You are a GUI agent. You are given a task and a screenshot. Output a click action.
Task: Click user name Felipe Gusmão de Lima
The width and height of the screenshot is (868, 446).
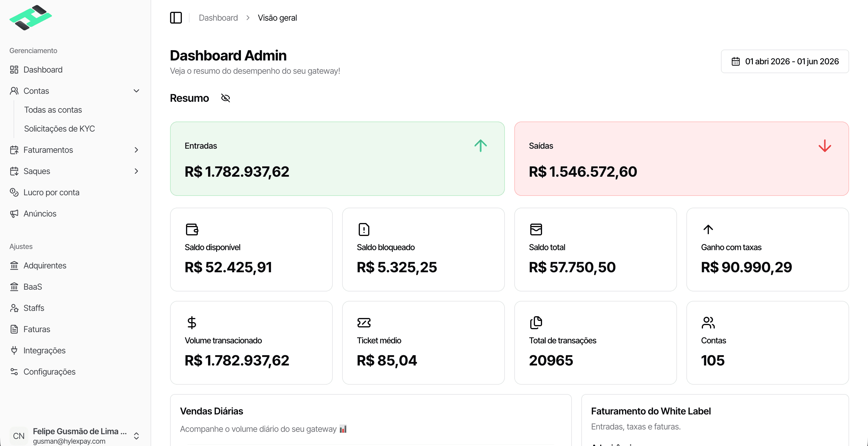coord(80,431)
